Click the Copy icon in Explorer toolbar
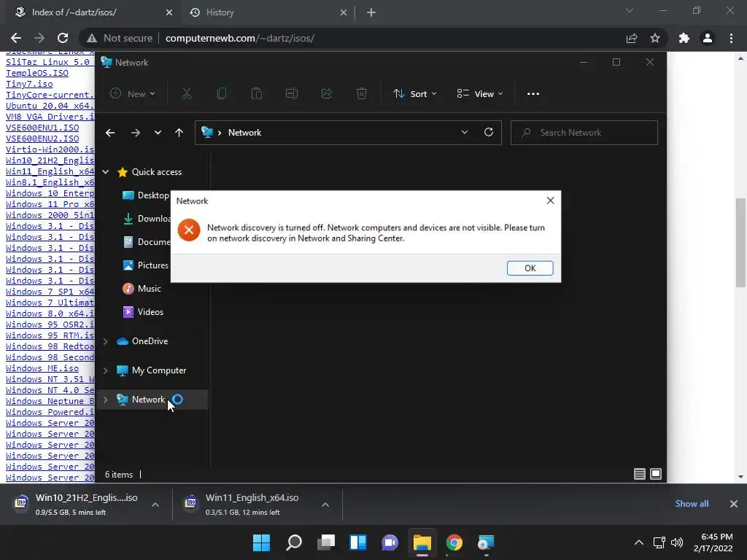747x560 pixels. pyautogui.click(x=222, y=94)
